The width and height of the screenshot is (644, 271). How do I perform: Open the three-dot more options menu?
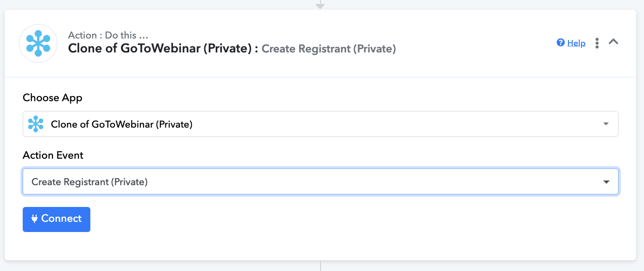[597, 43]
